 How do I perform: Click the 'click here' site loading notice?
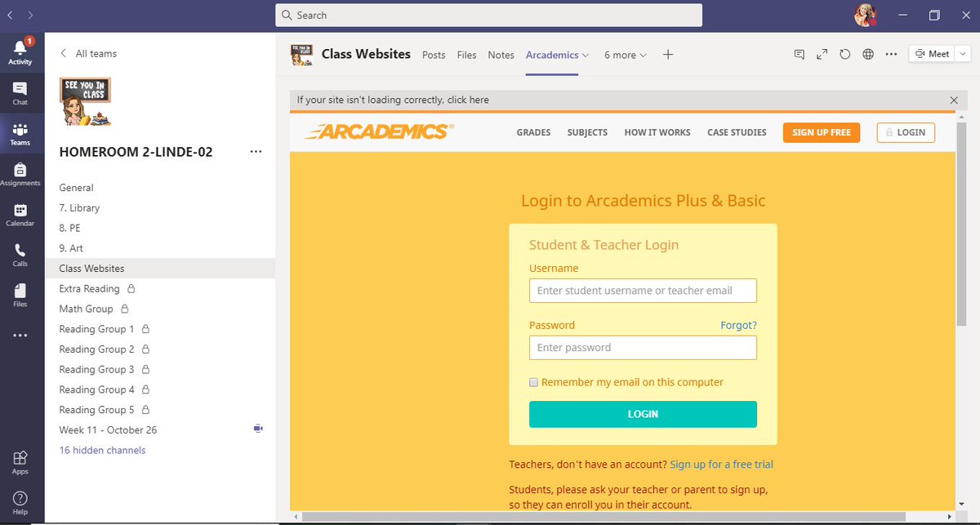pos(468,100)
